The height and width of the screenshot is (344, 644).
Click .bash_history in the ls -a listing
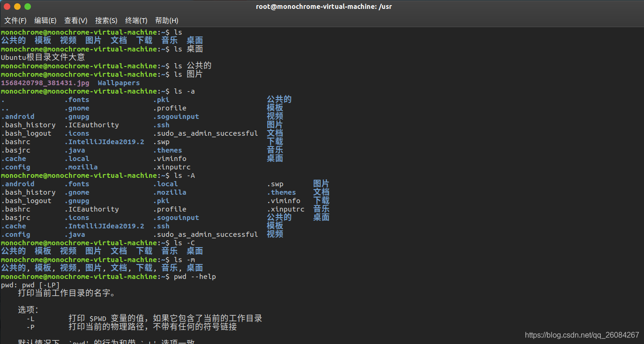(28, 125)
